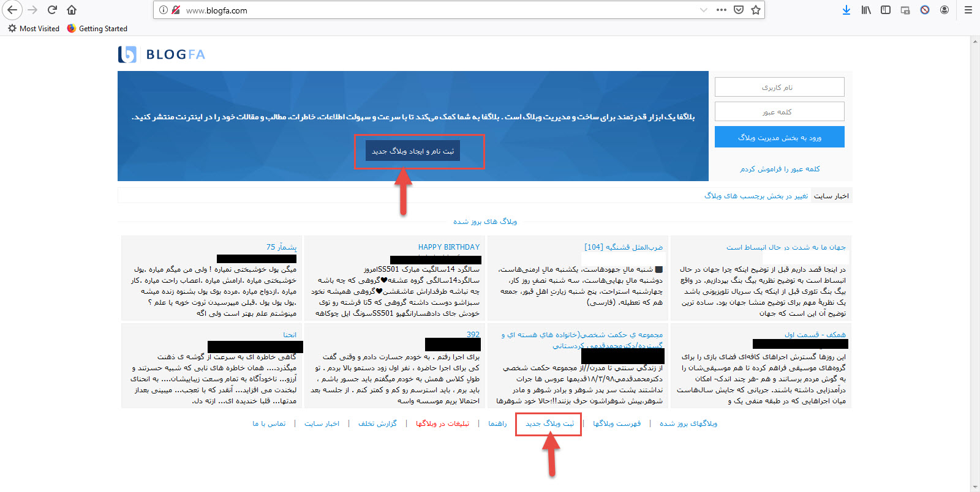980x492 pixels.
Task: Open the page actions three-dot menu
Action: coord(722,10)
